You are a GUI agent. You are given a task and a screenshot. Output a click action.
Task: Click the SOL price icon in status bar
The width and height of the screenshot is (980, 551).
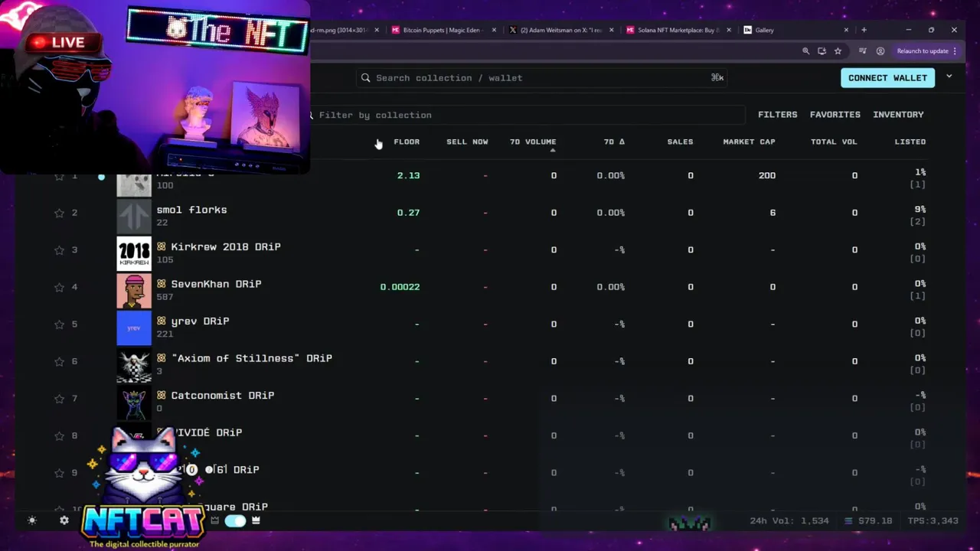(848, 521)
